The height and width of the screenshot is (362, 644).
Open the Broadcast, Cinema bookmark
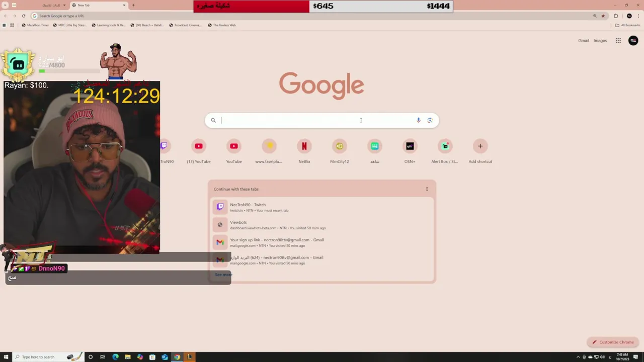186,25
